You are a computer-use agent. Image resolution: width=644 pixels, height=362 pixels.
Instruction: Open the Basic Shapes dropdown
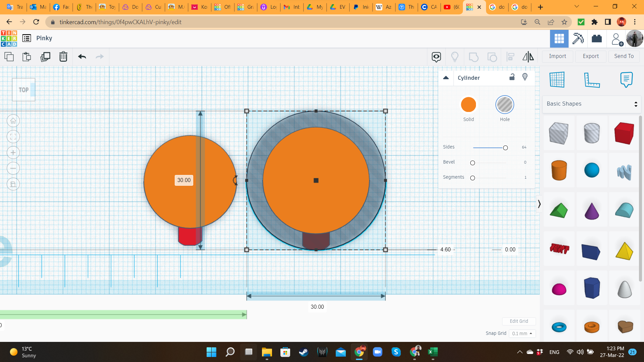point(592,104)
